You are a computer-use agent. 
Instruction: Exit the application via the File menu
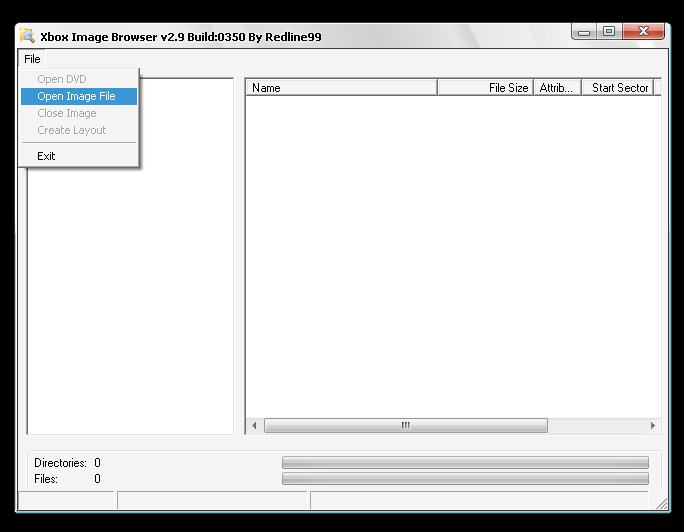coord(46,156)
